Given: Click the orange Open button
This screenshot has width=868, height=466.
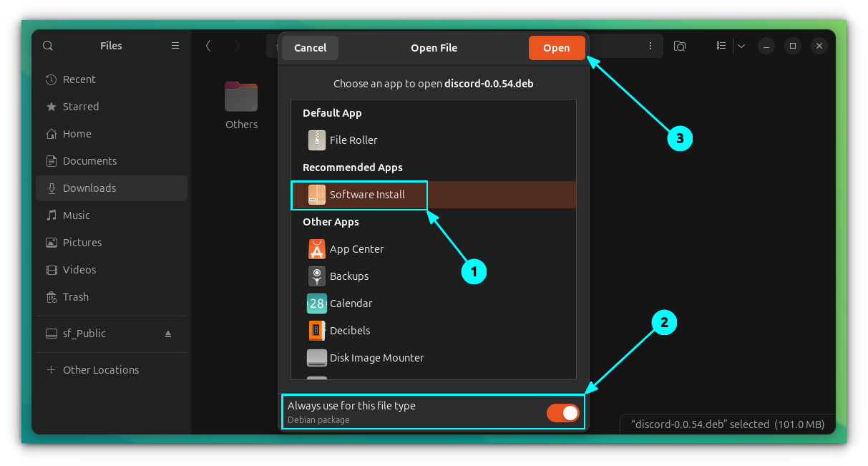Looking at the screenshot, I should [x=557, y=47].
